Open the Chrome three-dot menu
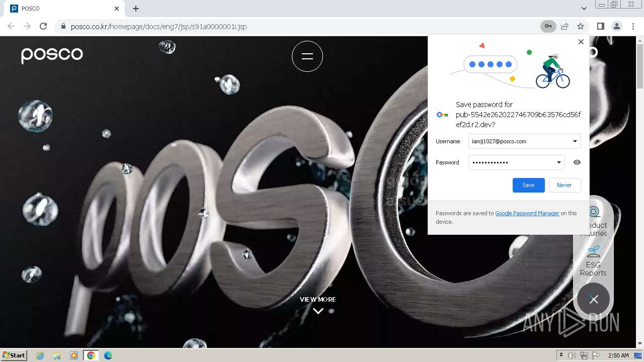 633,26
